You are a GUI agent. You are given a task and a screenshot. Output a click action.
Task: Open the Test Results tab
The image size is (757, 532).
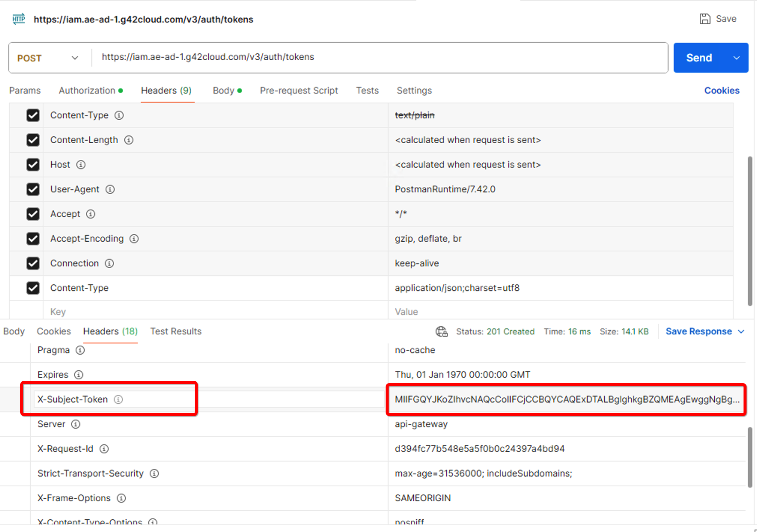[x=176, y=331]
